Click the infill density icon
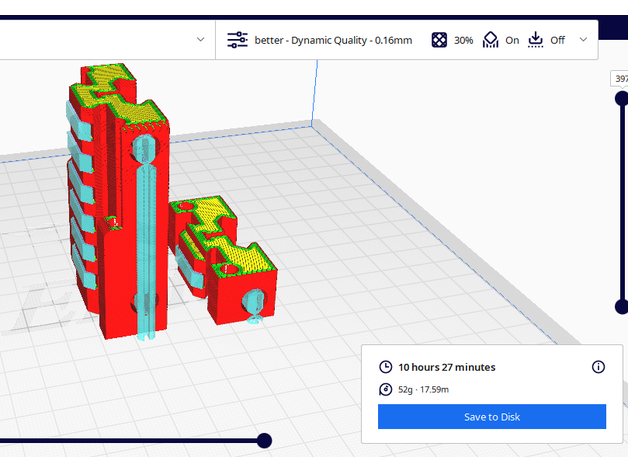Image resolution: width=628 pixels, height=472 pixels. [x=439, y=40]
